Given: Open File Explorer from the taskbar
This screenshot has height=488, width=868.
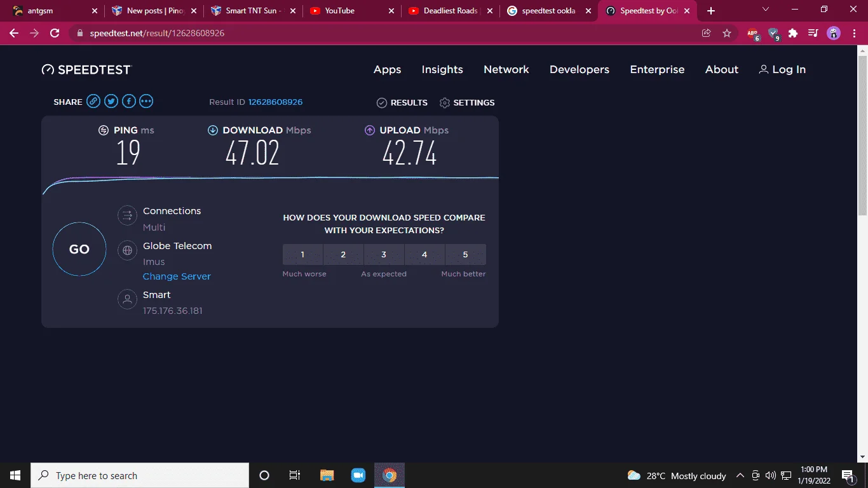Looking at the screenshot, I should point(327,475).
